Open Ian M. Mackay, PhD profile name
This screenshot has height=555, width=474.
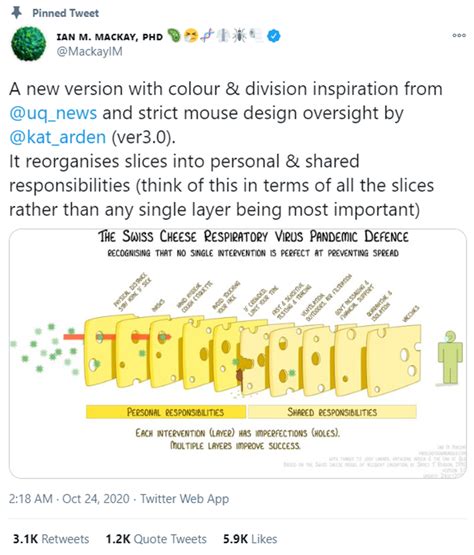click(x=109, y=36)
